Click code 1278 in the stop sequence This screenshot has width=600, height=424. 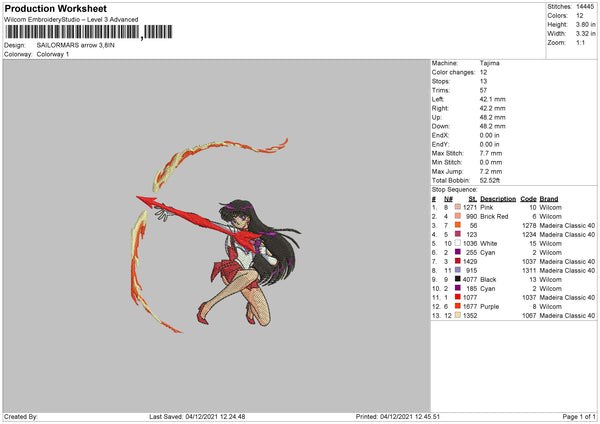[529, 225]
